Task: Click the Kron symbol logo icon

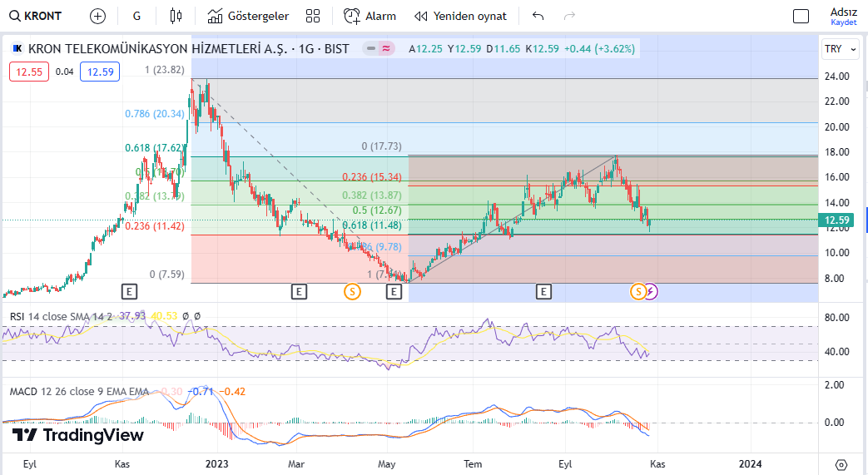Action: (x=17, y=49)
